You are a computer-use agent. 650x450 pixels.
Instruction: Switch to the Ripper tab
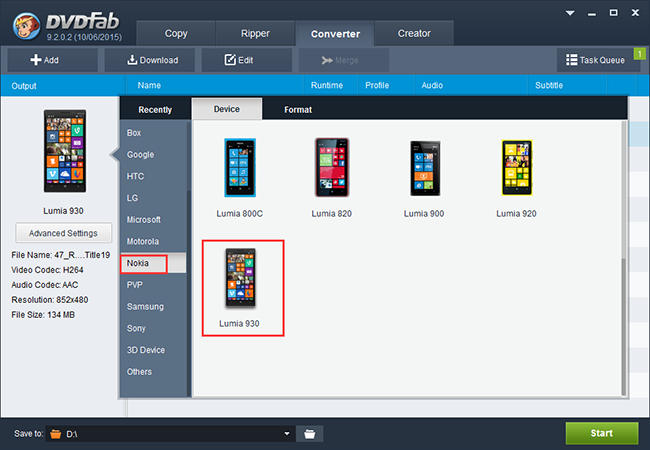[x=255, y=34]
